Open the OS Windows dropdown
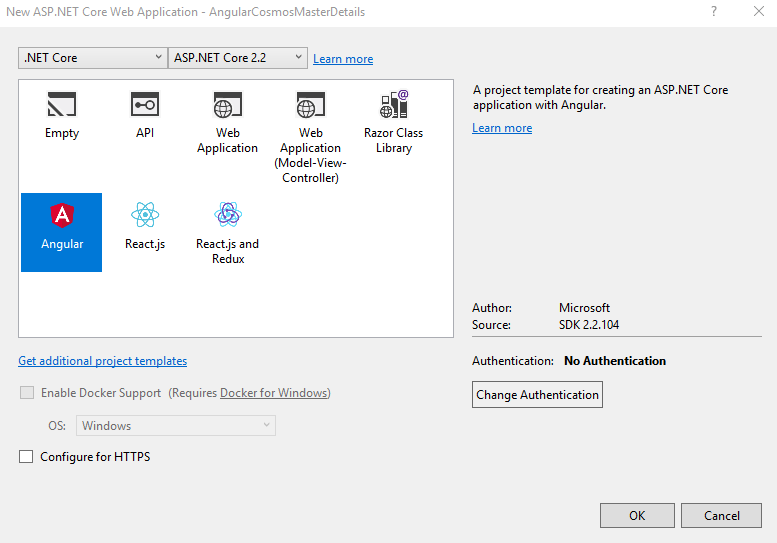The image size is (777, 543). coord(176,426)
